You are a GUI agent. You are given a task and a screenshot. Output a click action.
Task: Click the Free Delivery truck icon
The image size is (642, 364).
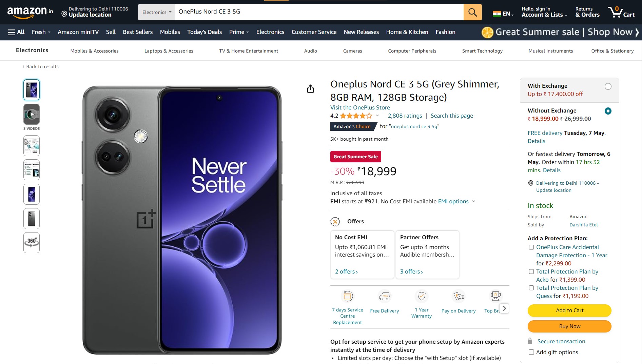[385, 295]
